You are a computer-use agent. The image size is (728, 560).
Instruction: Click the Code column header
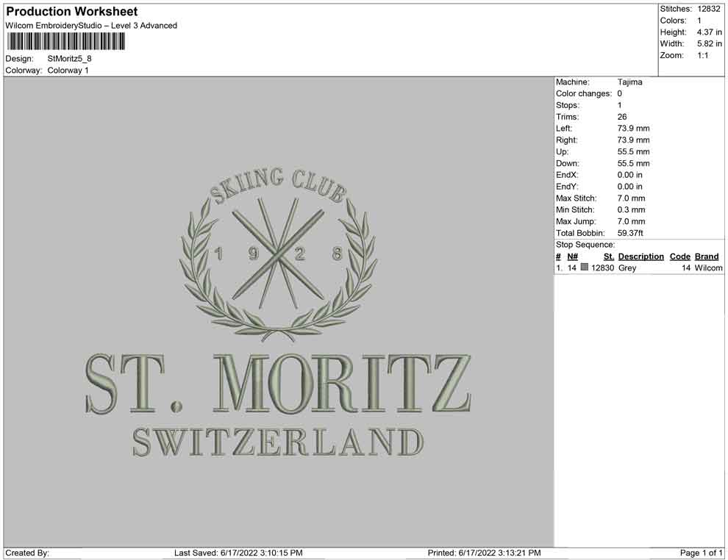pos(679,256)
